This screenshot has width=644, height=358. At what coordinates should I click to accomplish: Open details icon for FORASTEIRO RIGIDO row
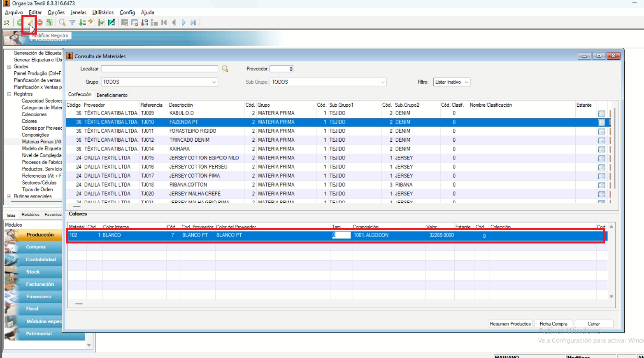coord(602,131)
